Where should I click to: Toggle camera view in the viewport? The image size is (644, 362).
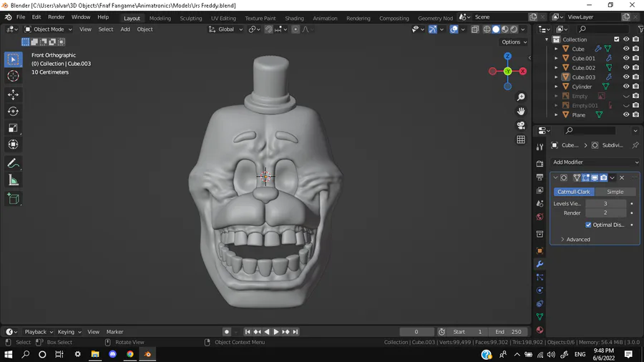click(x=521, y=125)
